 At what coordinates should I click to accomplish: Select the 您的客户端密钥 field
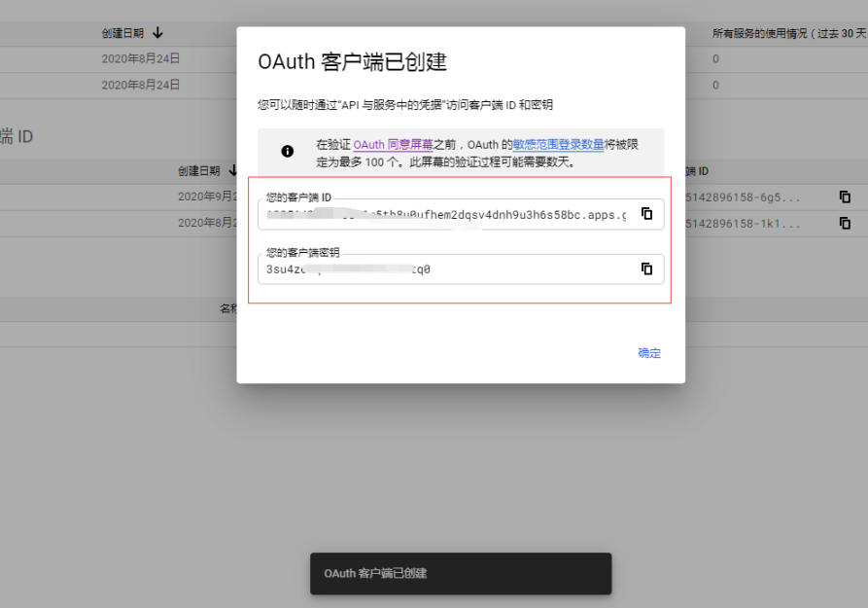pyautogui.click(x=461, y=269)
